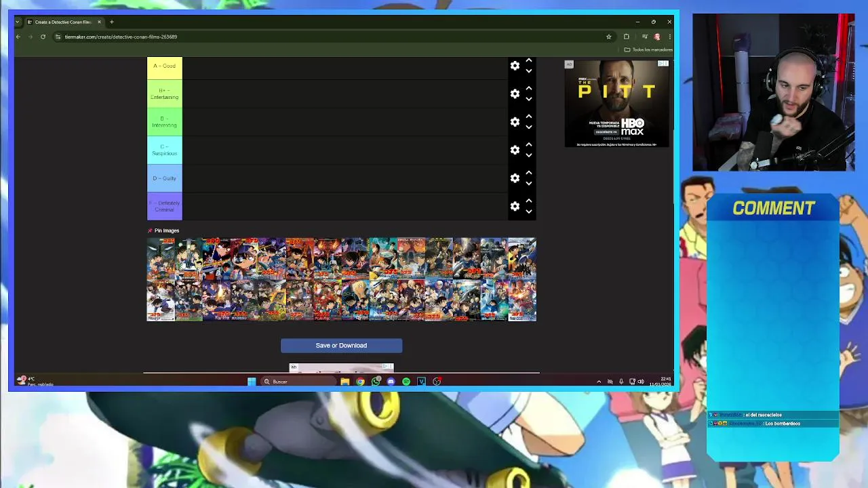Open Chrome three-dot menu
868x488 pixels.
(x=670, y=37)
